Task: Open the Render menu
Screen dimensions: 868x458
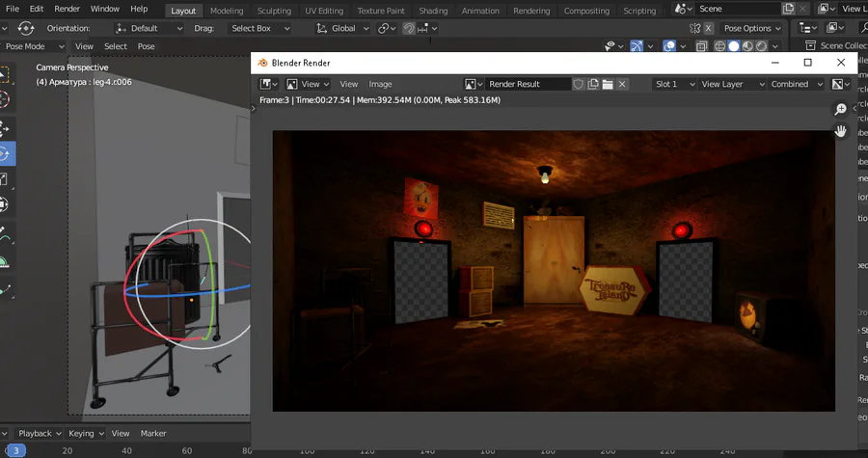Action: point(67,9)
